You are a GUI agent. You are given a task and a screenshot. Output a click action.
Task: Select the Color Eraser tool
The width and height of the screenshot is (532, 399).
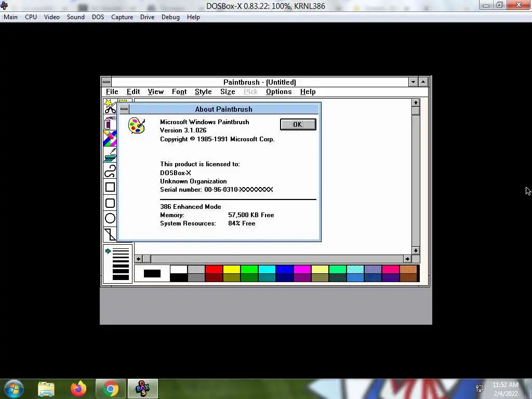(x=110, y=138)
